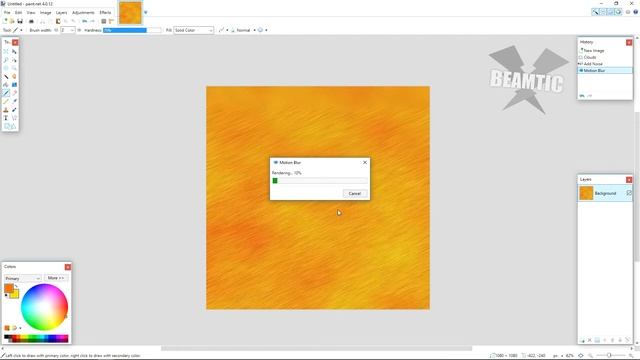Select the Recolor tool
Viewport: 640px width, 360px height.
[14, 110]
